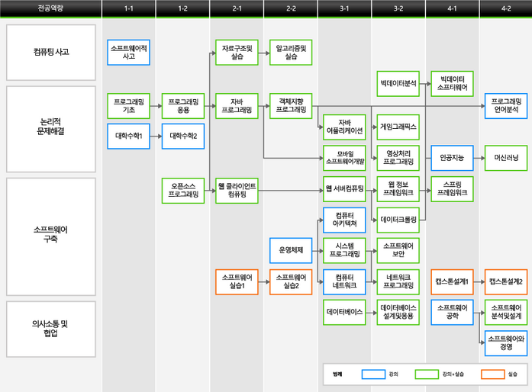
Task: Click the 빅데이터분석 course box
Action: [398, 83]
